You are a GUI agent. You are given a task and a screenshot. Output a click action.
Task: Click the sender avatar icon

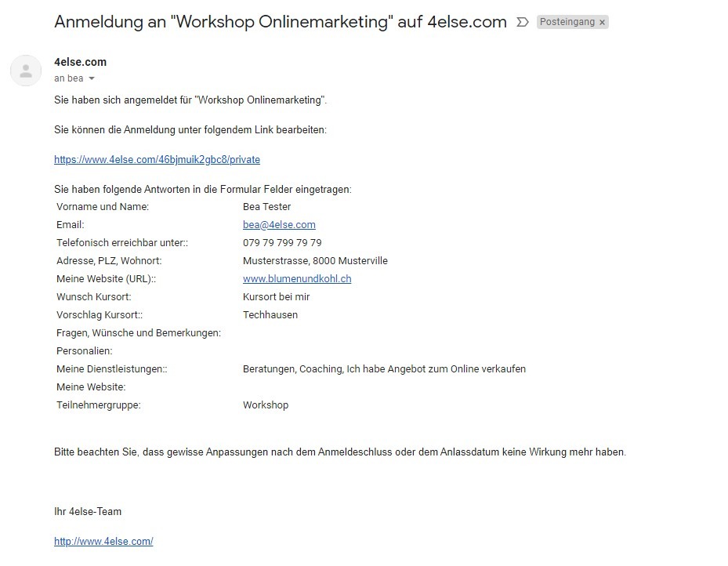pos(26,71)
